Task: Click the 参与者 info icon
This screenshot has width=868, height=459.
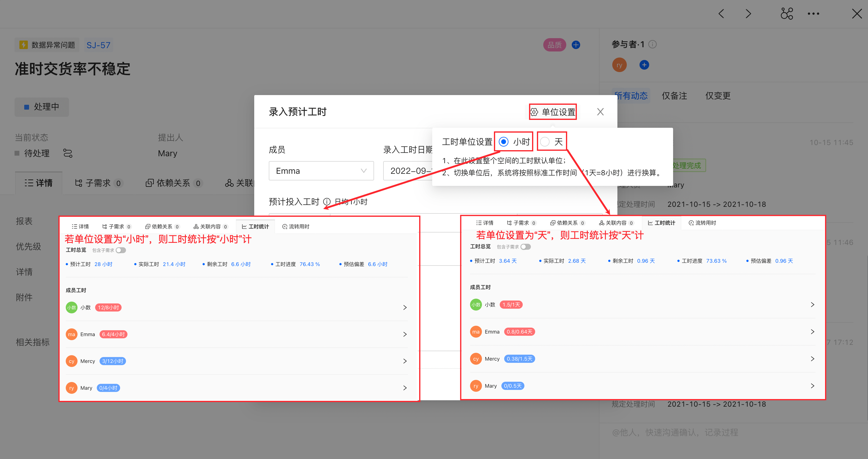Action: tap(653, 44)
